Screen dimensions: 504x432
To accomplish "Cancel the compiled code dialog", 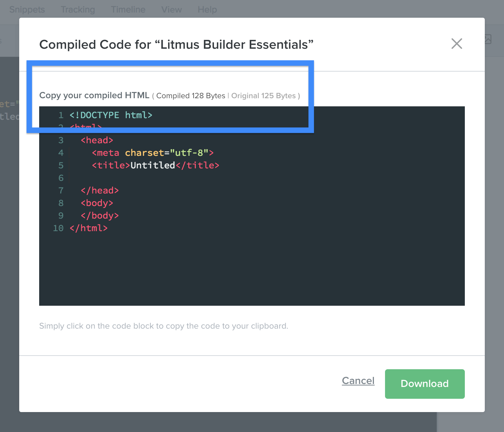I will tap(358, 381).
